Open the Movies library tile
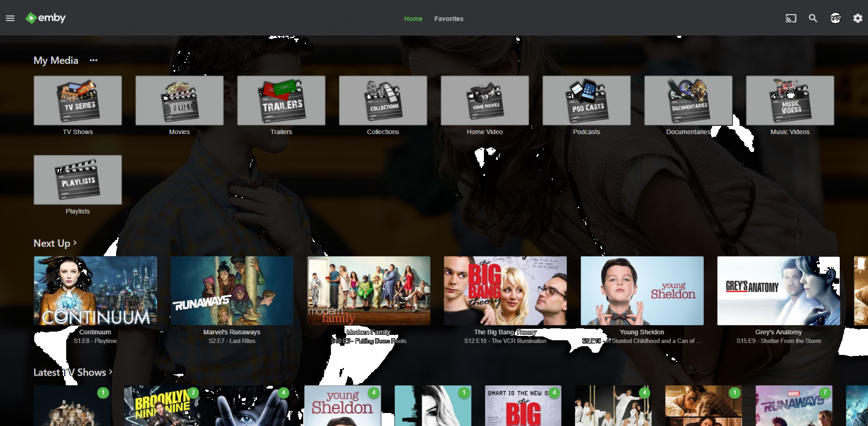Viewport: 868px width, 426px height. 180,100
